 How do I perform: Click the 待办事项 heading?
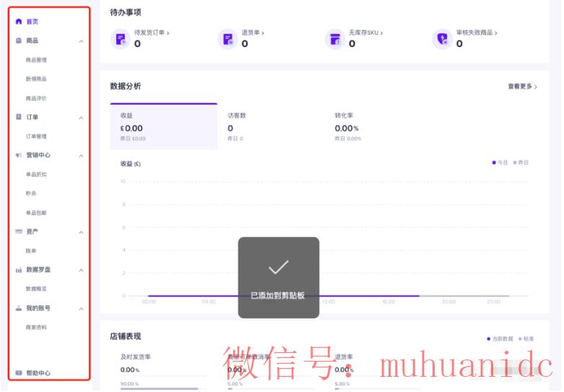126,12
